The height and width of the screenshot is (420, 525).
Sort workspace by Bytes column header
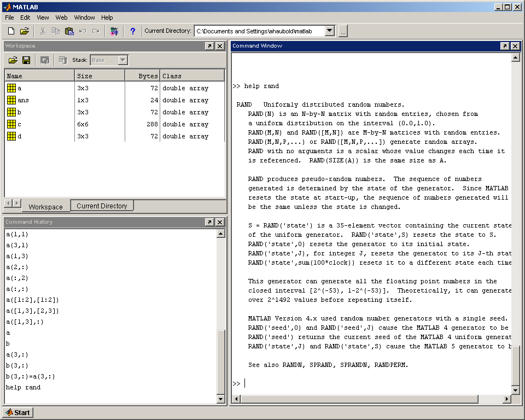point(143,75)
